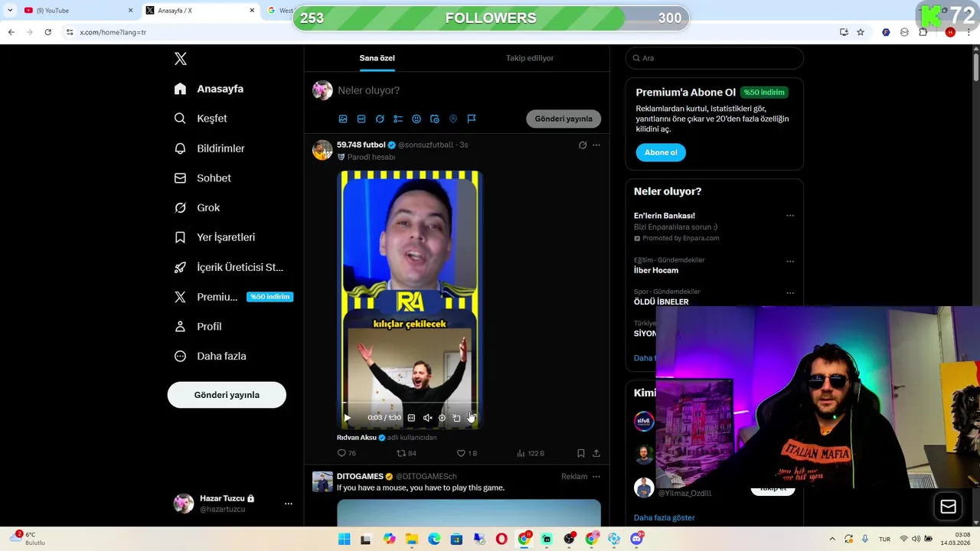Open the DITOGAMES profile name
The height and width of the screenshot is (551, 980).
360,477
